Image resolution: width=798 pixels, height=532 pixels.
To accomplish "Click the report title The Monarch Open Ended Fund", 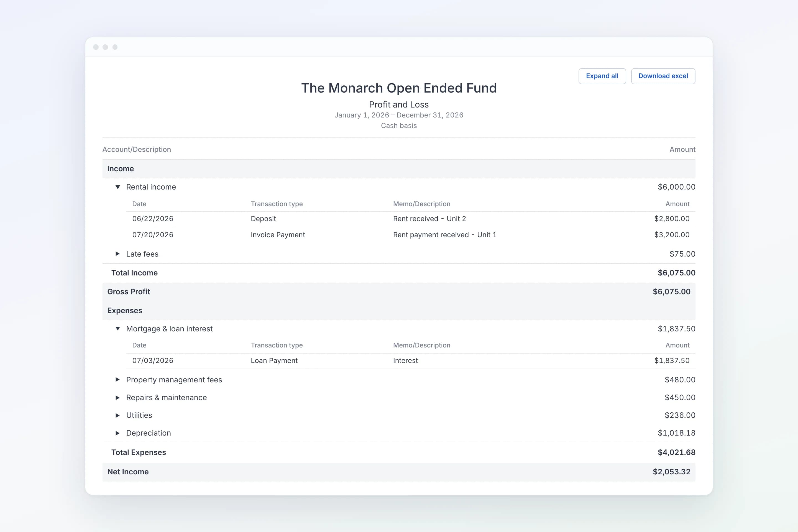I will [x=399, y=88].
